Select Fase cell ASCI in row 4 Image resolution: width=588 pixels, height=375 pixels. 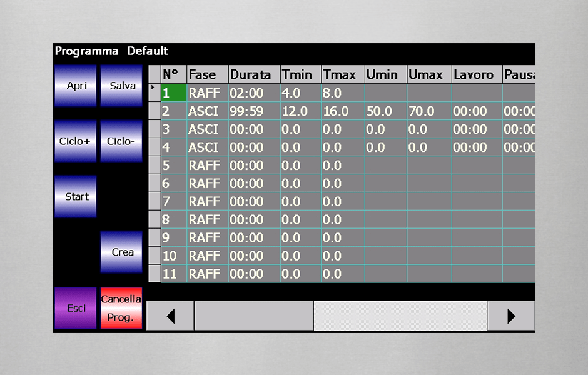(208, 147)
